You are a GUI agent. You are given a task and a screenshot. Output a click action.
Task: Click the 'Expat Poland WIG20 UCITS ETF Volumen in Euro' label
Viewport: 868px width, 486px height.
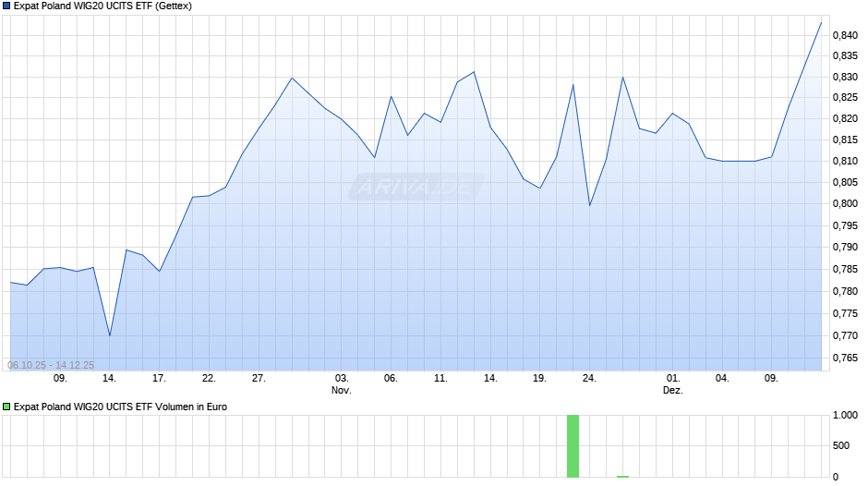tap(120, 407)
